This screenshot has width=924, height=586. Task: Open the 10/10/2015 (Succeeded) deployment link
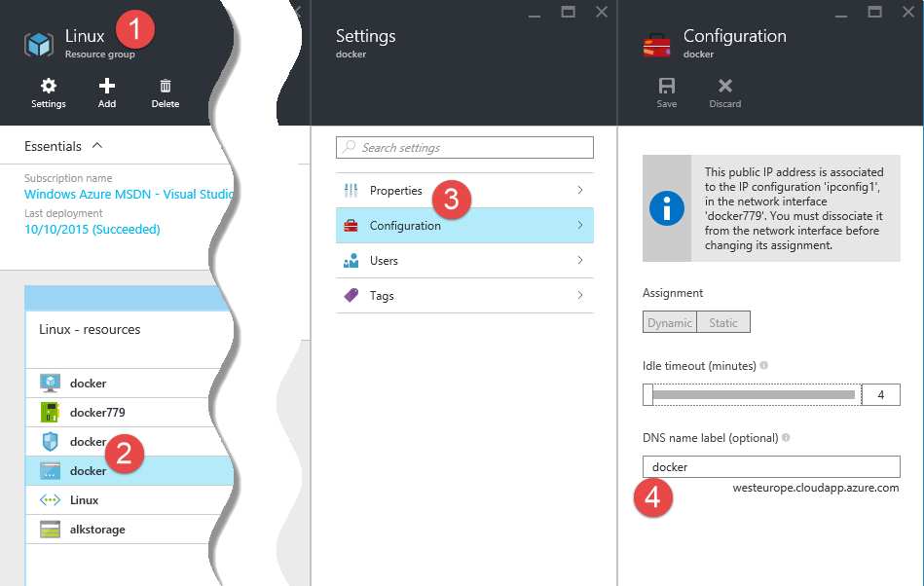[92, 230]
